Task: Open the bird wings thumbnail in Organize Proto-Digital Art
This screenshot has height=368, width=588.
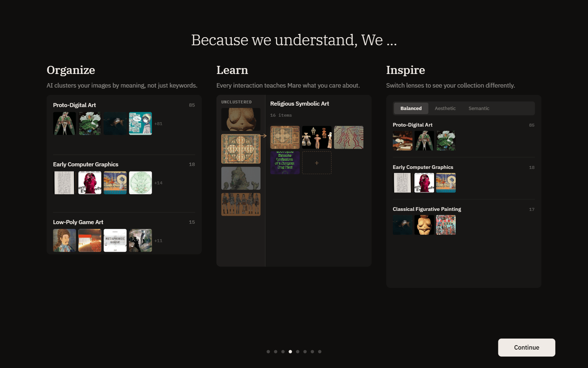Action: pos(64,123)
